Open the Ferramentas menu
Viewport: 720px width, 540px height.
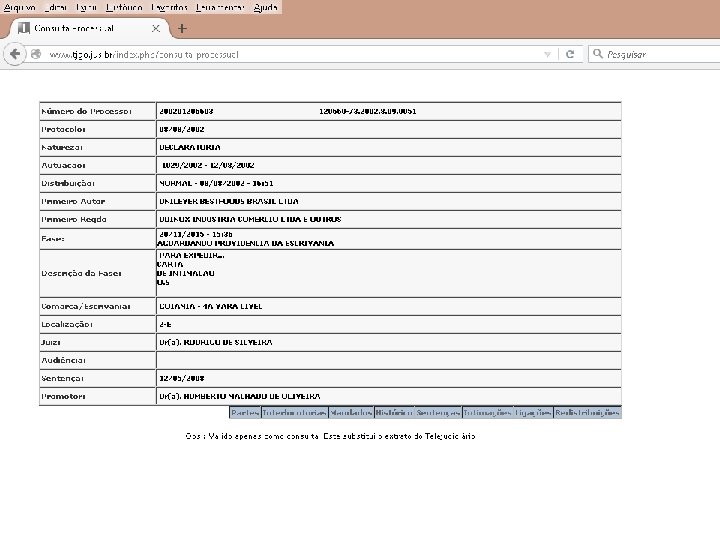coord(220,7)
